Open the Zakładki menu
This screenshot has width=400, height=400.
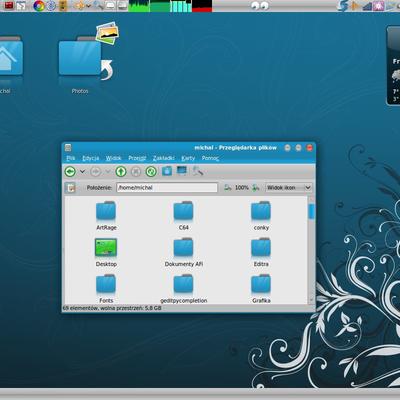pyautogui.click(x=164, y=158)
